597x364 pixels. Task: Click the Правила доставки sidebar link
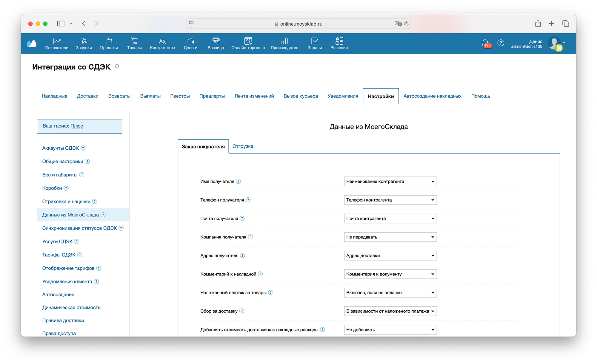pos(63,320)
